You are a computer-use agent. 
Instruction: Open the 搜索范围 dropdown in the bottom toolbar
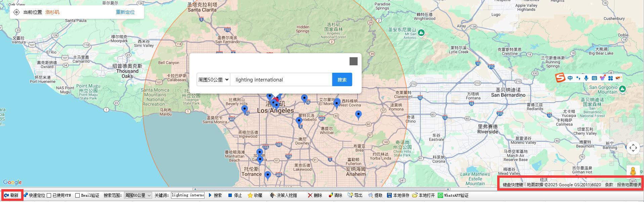tap(138, 195)
